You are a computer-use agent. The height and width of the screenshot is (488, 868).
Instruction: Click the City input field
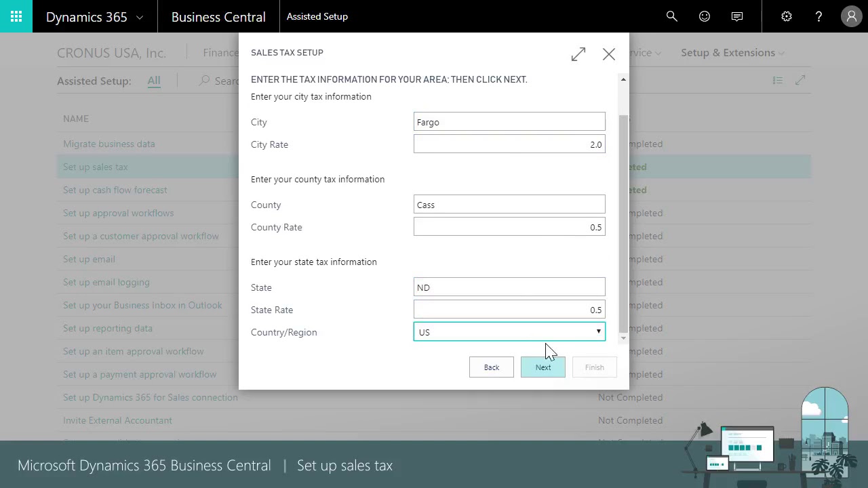pos(509,122)
